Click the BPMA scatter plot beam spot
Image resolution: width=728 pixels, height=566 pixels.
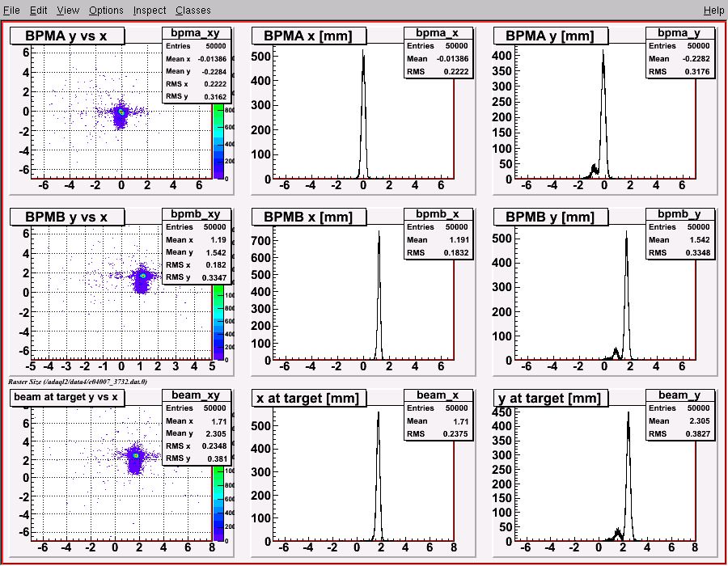pos(121,112)
